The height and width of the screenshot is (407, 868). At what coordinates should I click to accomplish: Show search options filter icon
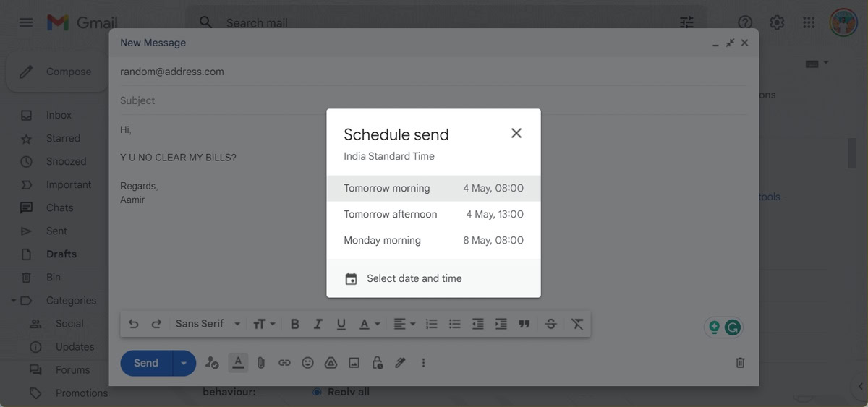tap(686, 22)
